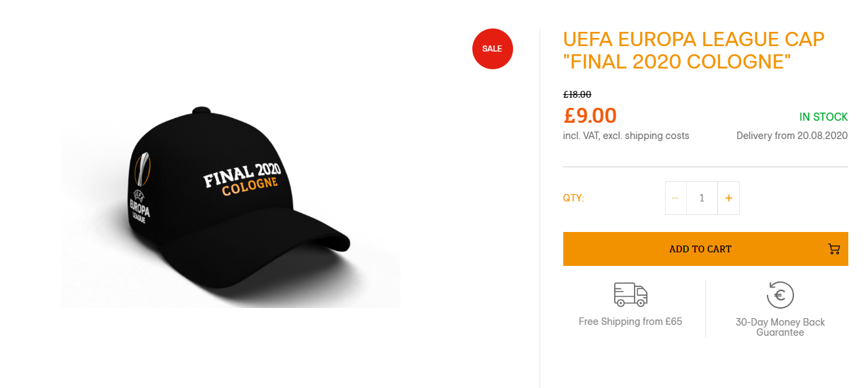Click the money back euro icon
Viewport: 868px width, 388px height.
(x=780, y=295)
